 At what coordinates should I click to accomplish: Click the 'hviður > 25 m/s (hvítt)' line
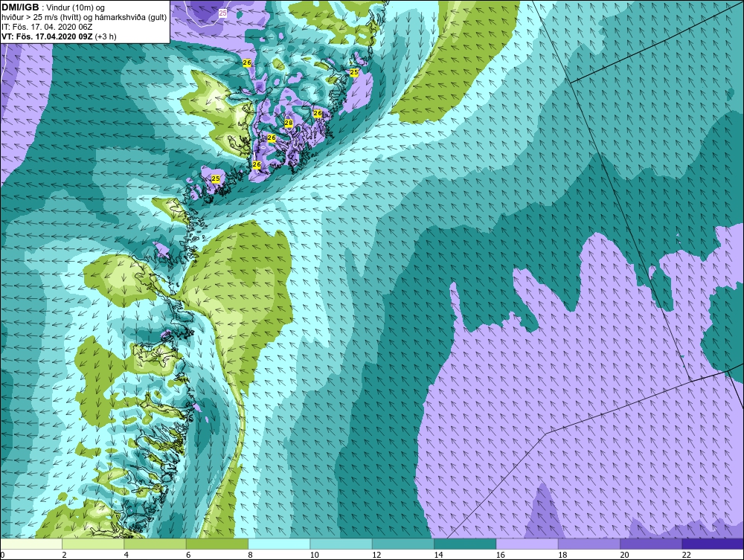[x=41, y=18]
